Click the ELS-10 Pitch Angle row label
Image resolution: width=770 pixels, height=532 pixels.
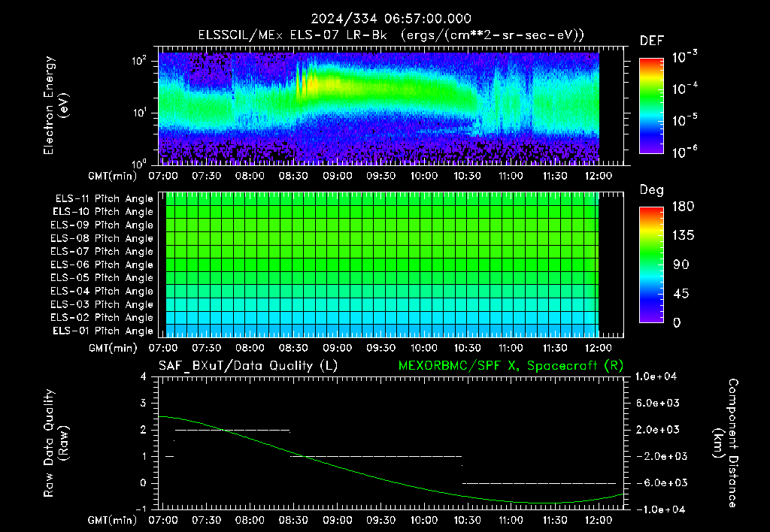(x=103, y=212)
